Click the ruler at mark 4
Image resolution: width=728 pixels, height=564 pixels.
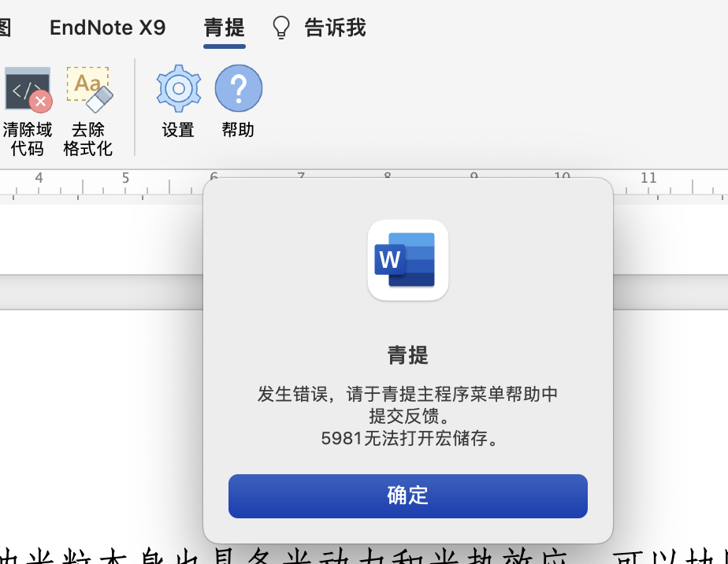coord(39,178)
